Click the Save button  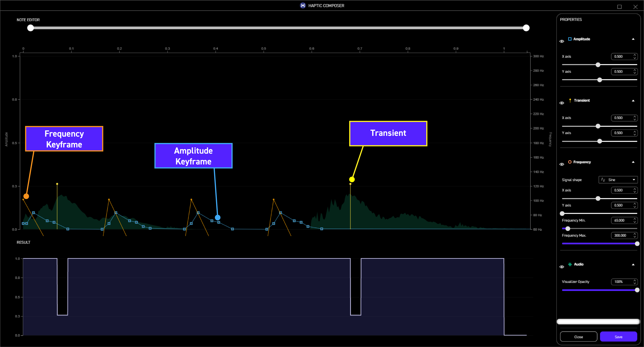point(618,337)
